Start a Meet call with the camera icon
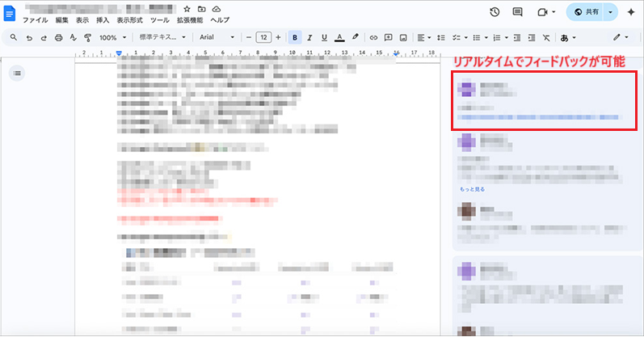This screenshot has width=644, height=337. (542, 12)
